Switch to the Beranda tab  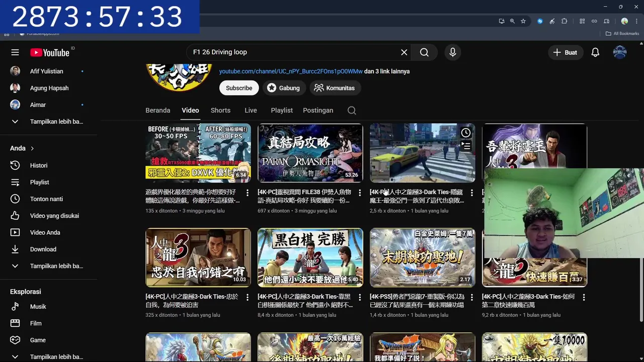[158, 111]
